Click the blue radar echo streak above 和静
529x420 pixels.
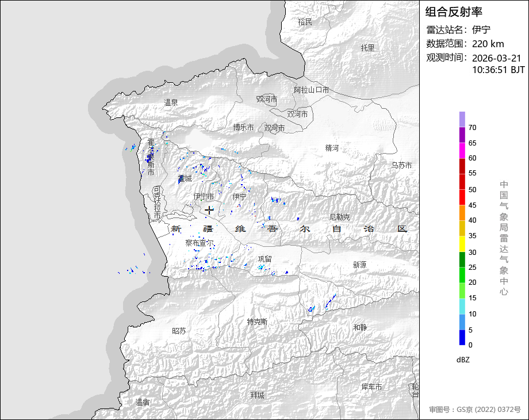[x=330, y=301]
